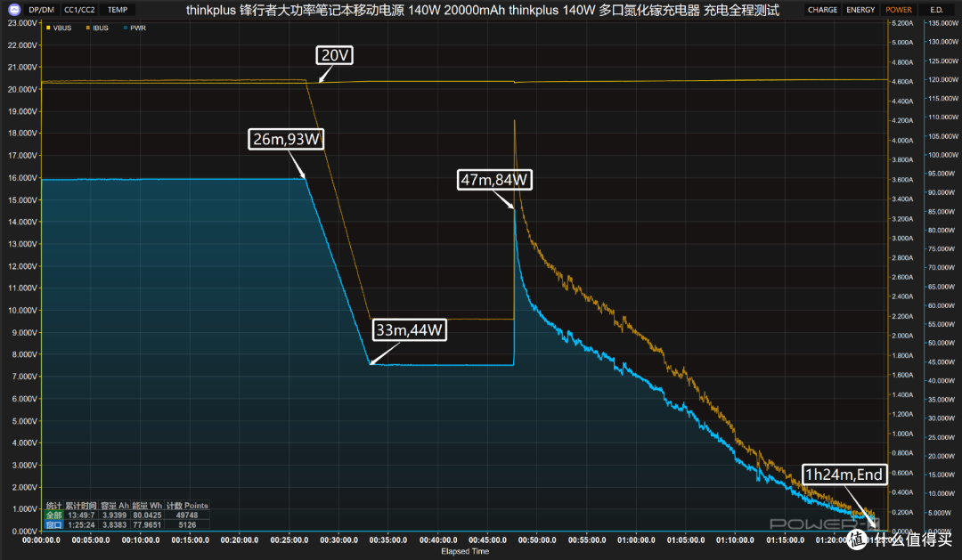The height and width of the screenshot is (560, 962).
Task: Click the 00:45:00.0 time axis tick
Action: pos(488,540)
